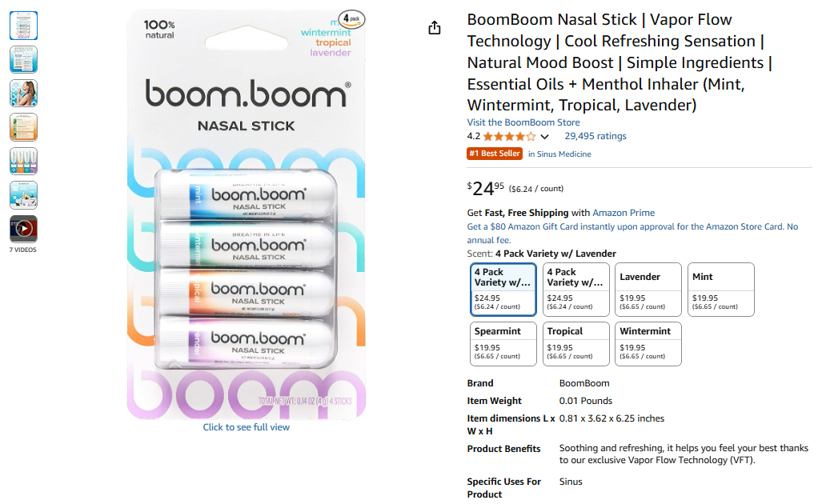Screen dimensions: 826x504
Task: Follow the Amazon Prime link
Action: tap(624, 213)
